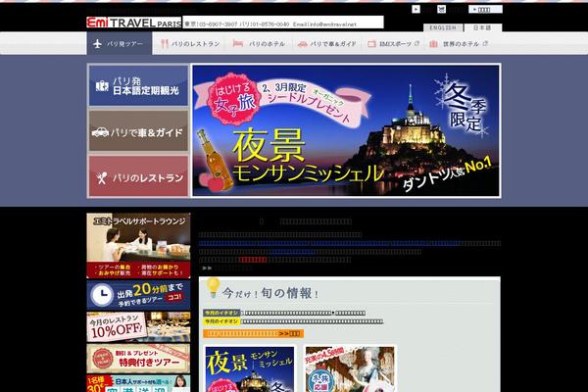Open the Marie Antoinette tour thumbnail card

[350, 369]
